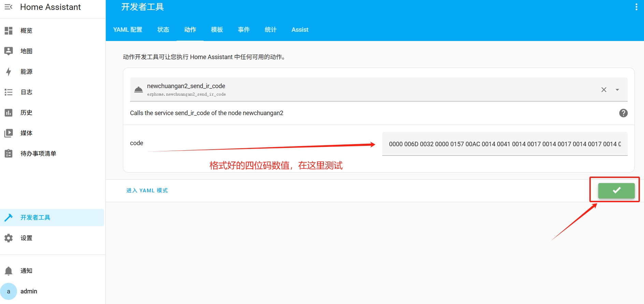
Task: Open 历史 in the sidebar
Action: [x=26, y=113]
